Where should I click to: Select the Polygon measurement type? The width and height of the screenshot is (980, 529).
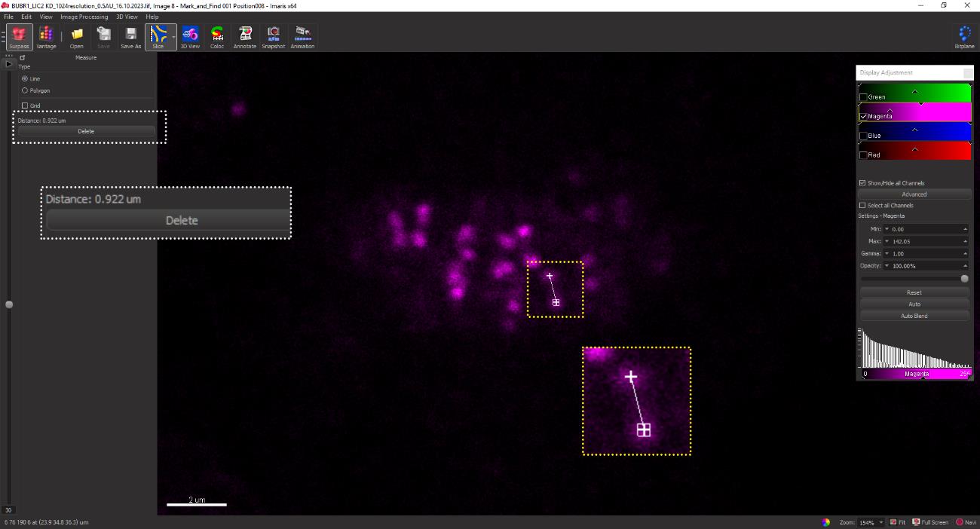pyautogui.click(x=25, y=90)
